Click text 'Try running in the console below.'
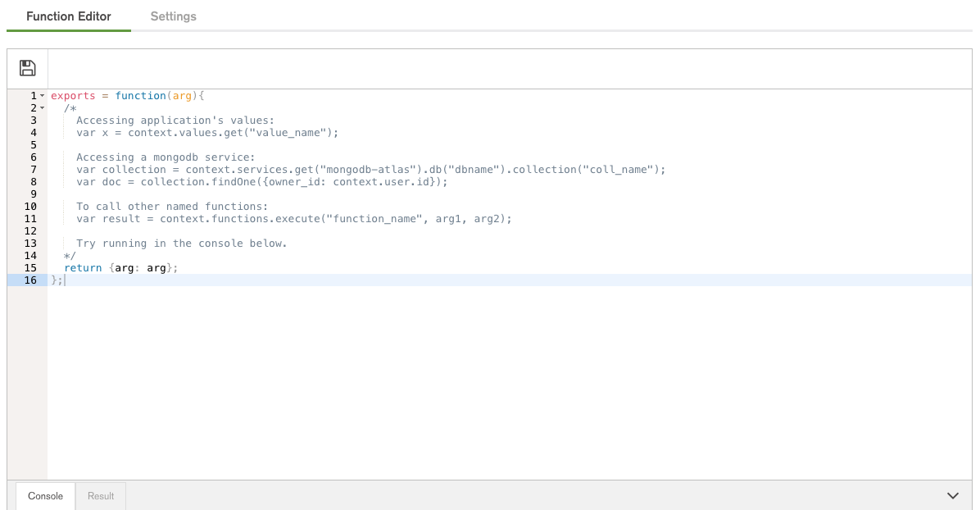Viewport: 980px width, 510px height. tap(182, 244)
